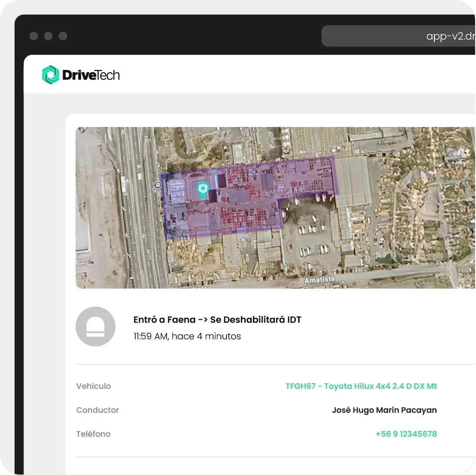
Task: Click the Conductor label
Action: coord(97,410)
